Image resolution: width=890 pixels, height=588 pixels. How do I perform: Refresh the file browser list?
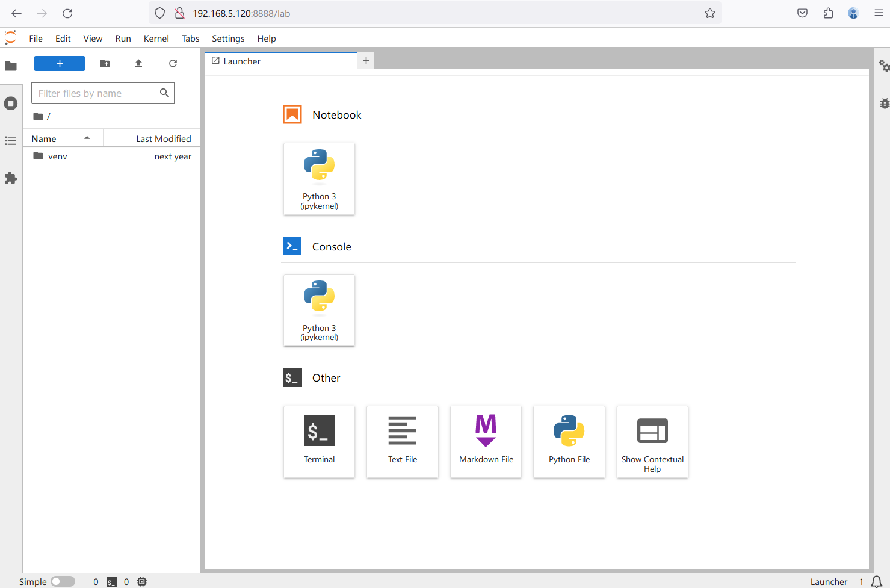tap(173, 64)
